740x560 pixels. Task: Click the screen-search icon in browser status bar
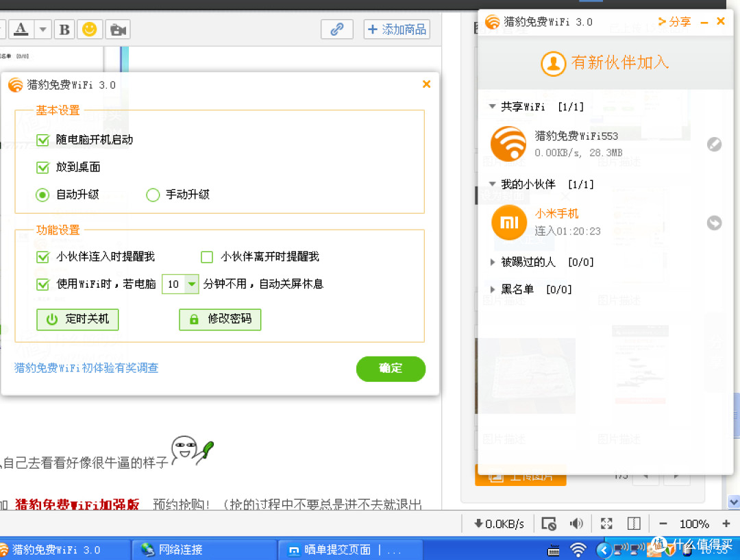(549, 524)
